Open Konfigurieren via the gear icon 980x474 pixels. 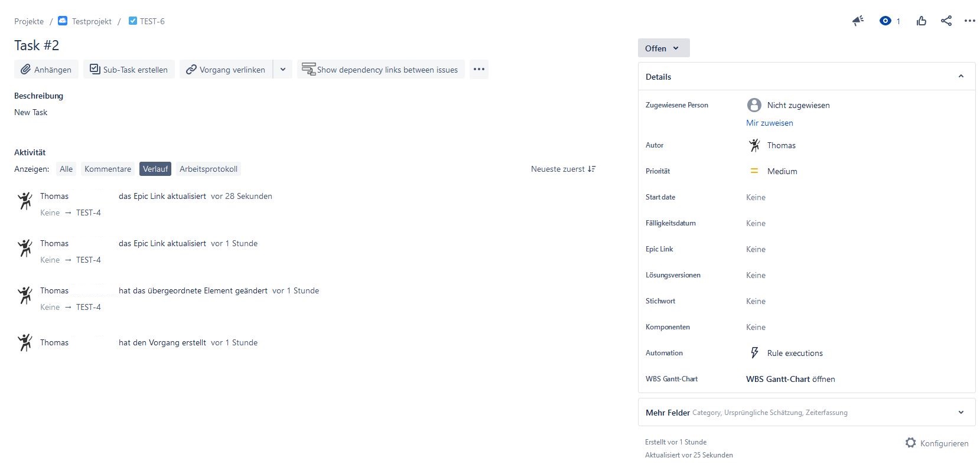(910, 443)
